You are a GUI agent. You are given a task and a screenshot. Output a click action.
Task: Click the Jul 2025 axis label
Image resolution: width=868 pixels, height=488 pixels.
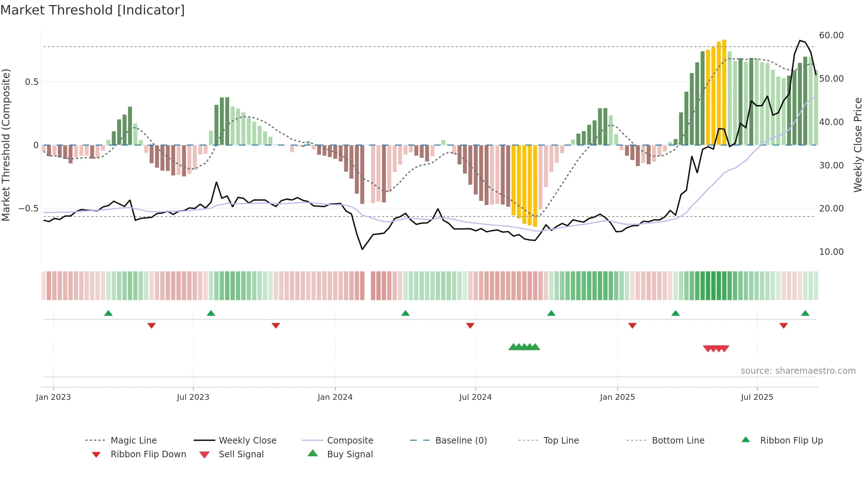757,397
